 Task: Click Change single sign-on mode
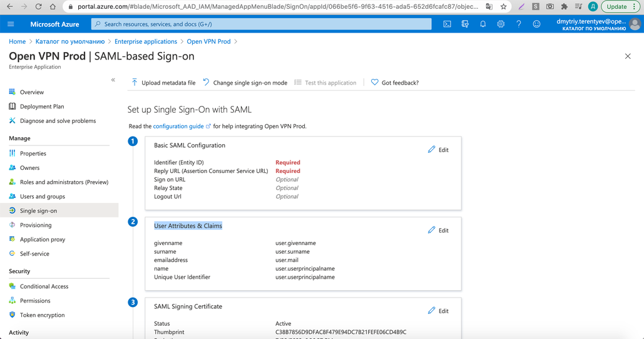[245, 83]
